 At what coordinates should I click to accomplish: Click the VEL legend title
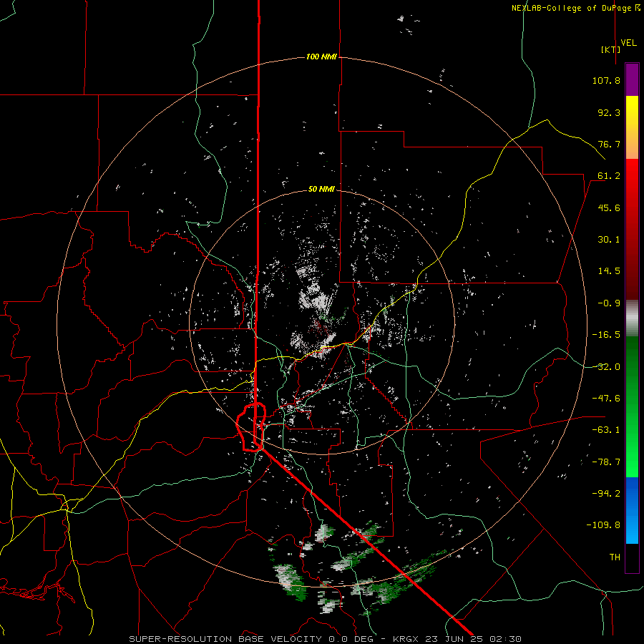click(x=628, y=43)
